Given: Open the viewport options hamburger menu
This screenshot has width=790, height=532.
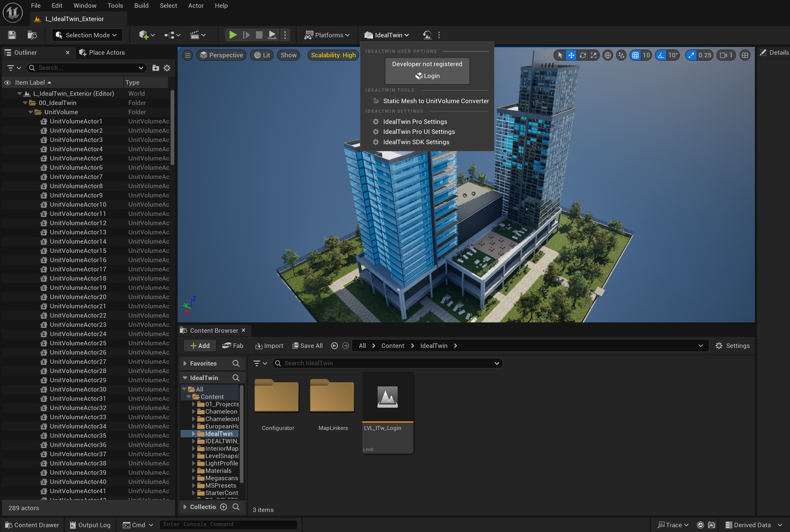Looking at the screenshot, I should coord(188,55).
